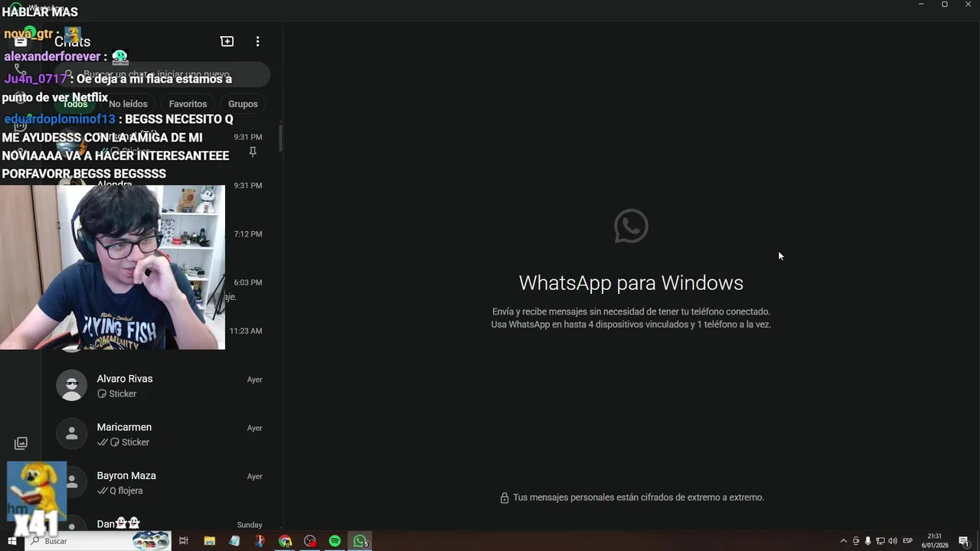The width and height of the screenshot is (980, 551).
Task: Open the new chat icon
Action: [x=227, y=41]
